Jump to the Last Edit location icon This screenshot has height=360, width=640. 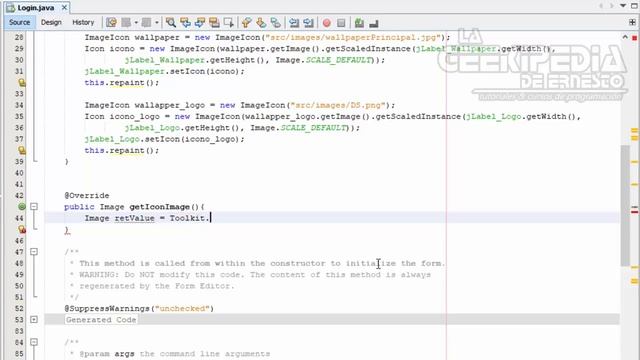(111, 22)
